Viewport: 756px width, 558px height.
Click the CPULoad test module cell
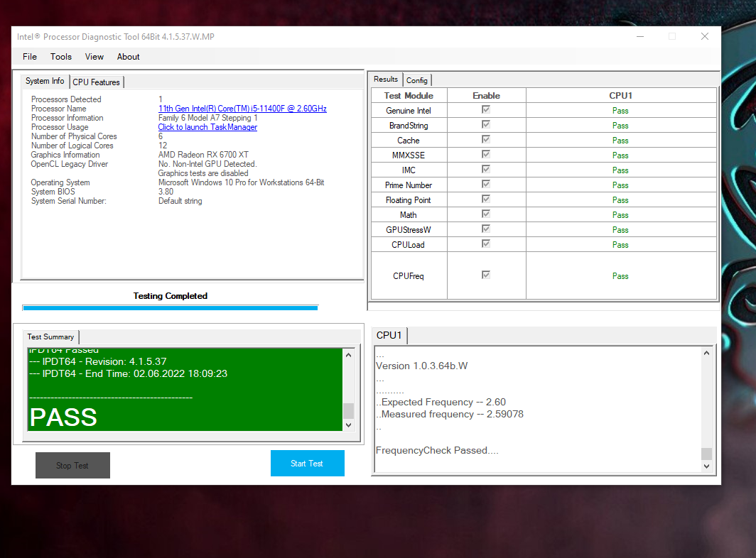tap(409, 245)
